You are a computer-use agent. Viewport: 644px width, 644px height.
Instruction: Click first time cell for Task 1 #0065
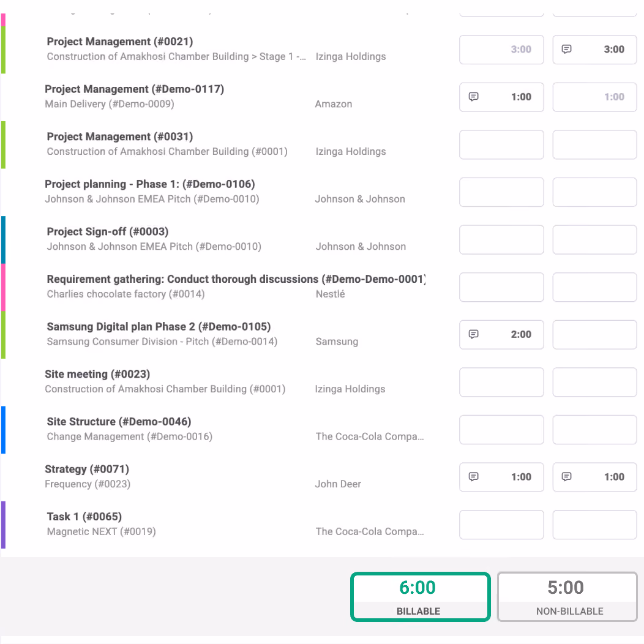(501, 525)
